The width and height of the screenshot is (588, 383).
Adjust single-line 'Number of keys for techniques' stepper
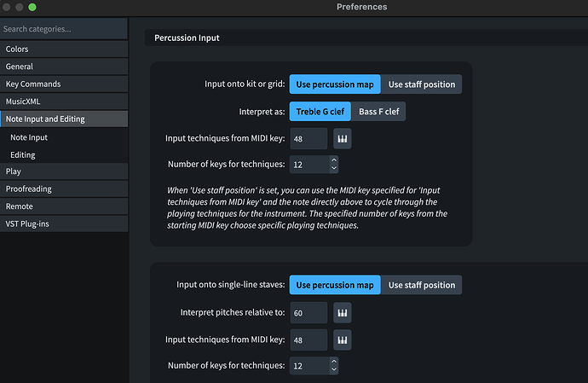(x=333, y=365)
